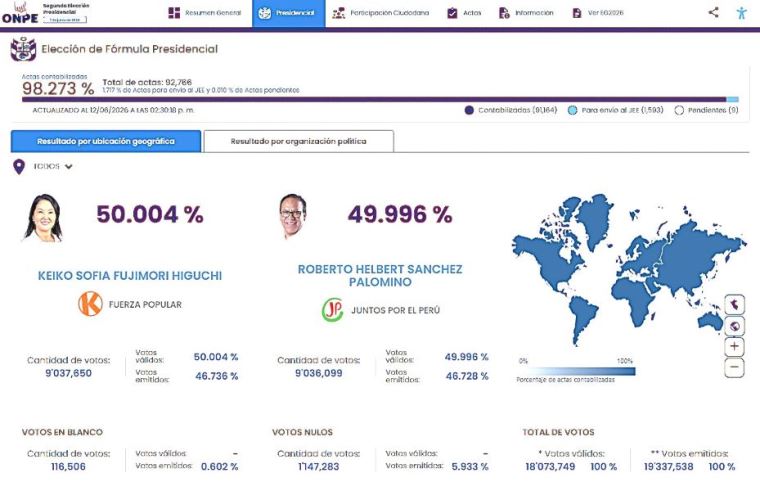The image size is (760, 491).
Task: Open the Resumen General menu
Action: [x=204, y=13]
